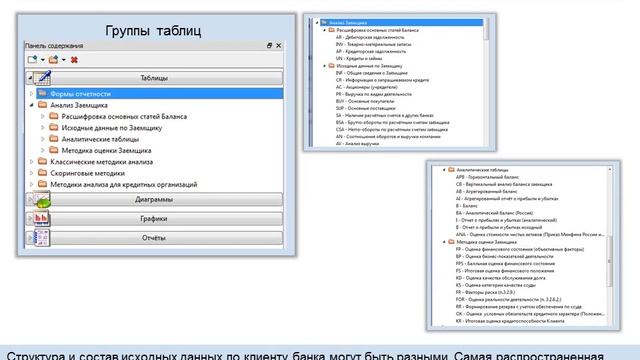Collapse Аналитические таблицы, bottom-right tree

tap(444, 170)
